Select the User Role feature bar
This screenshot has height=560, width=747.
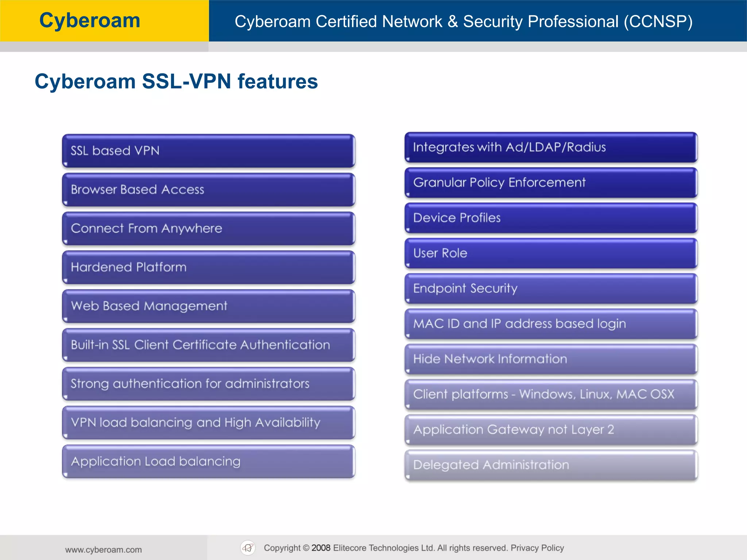(551, 253)
